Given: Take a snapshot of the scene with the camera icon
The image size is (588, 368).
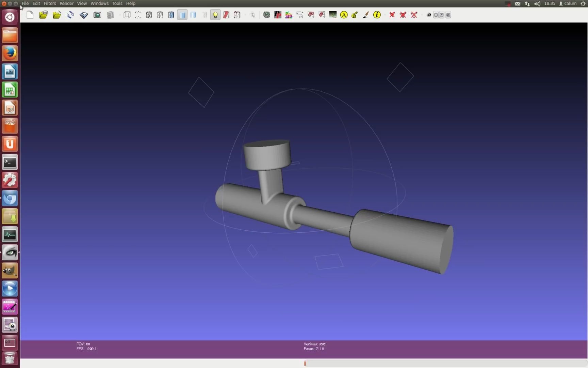Looking at the screenshot, I should [97, 15].
